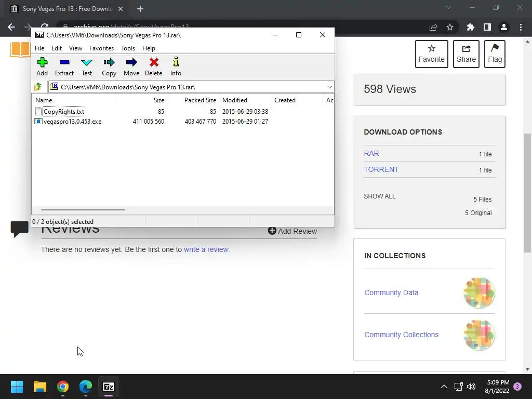Expand the 7-Zip address path dropdown
This screenshot has height=399, width=532.
pyautogui.click(x=329, y=87)
